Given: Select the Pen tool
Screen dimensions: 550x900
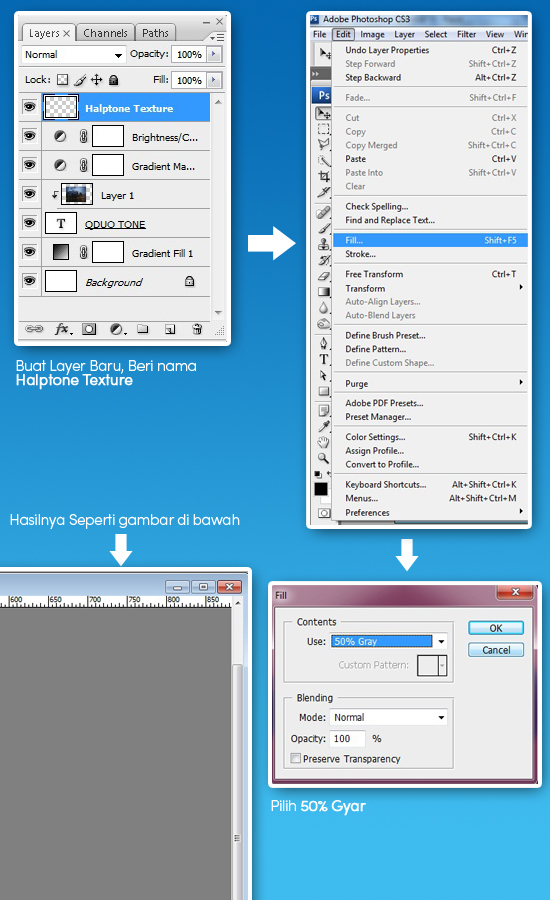Looking at the screenshot, I should (x=324, y=343).
